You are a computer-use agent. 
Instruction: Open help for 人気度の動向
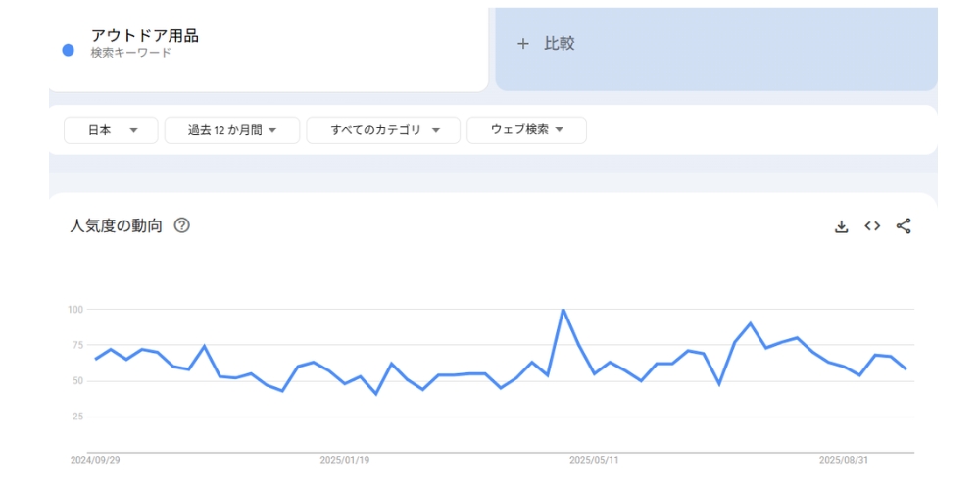point(181,225)
